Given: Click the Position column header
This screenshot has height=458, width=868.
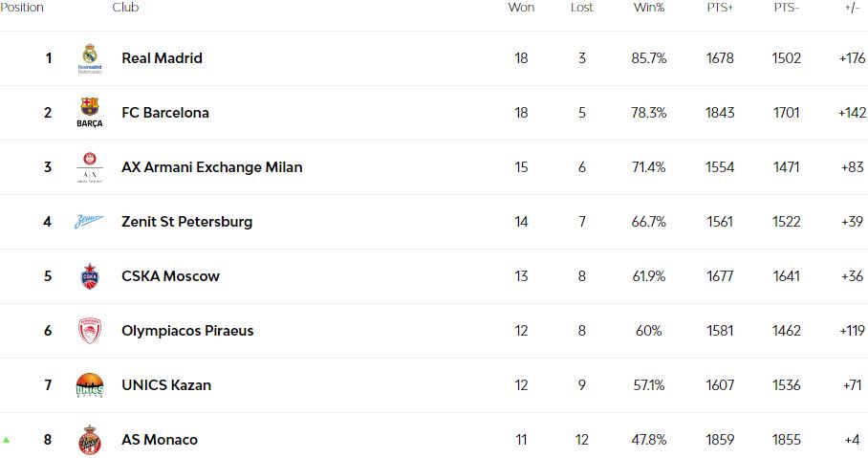Looking at the screenshot, I should [x=22, y=8].
